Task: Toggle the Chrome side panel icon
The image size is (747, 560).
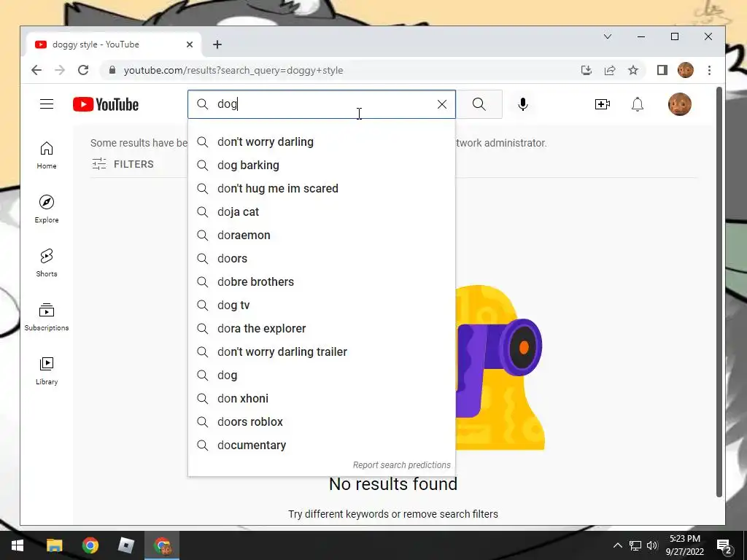Action: [662, 71]
